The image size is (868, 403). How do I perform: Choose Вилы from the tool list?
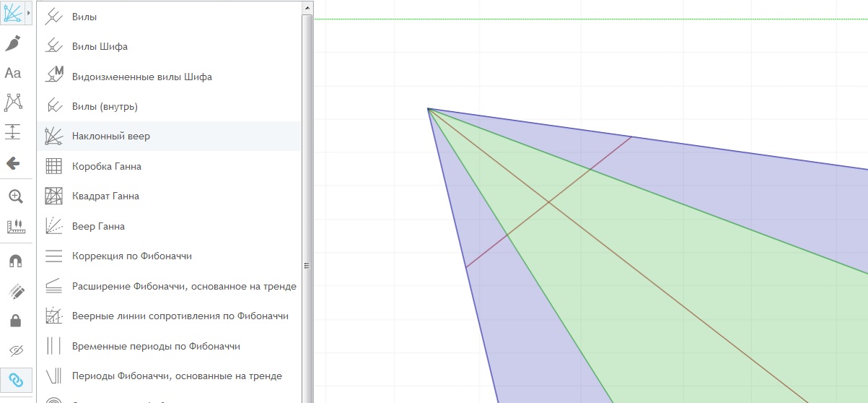[x=169, y=17]
